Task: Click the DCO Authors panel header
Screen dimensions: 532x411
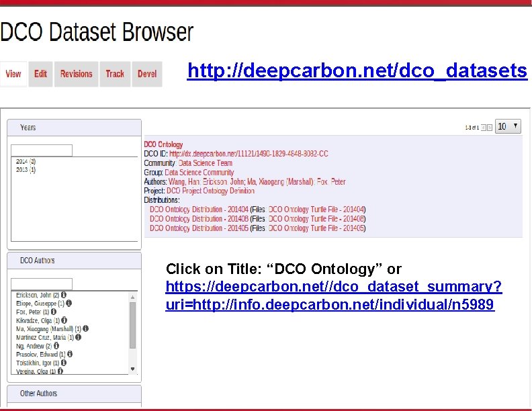Action: click(x=74, y=261)
